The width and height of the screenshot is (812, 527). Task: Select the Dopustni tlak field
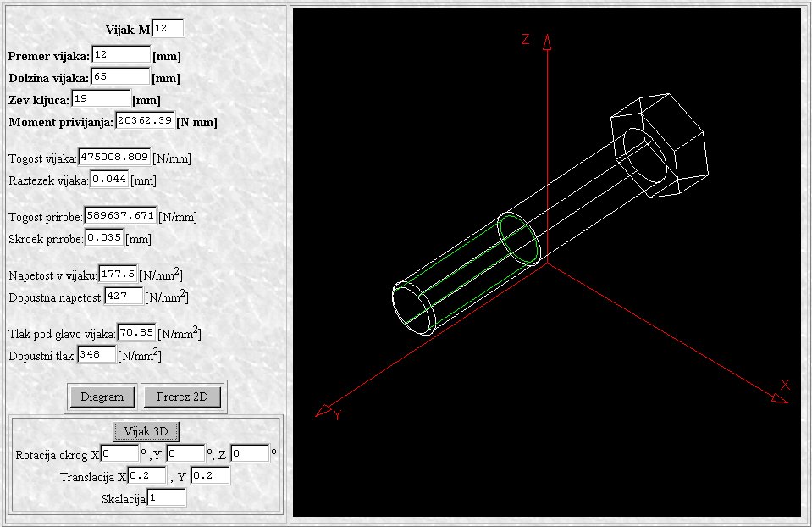point(97,355)
